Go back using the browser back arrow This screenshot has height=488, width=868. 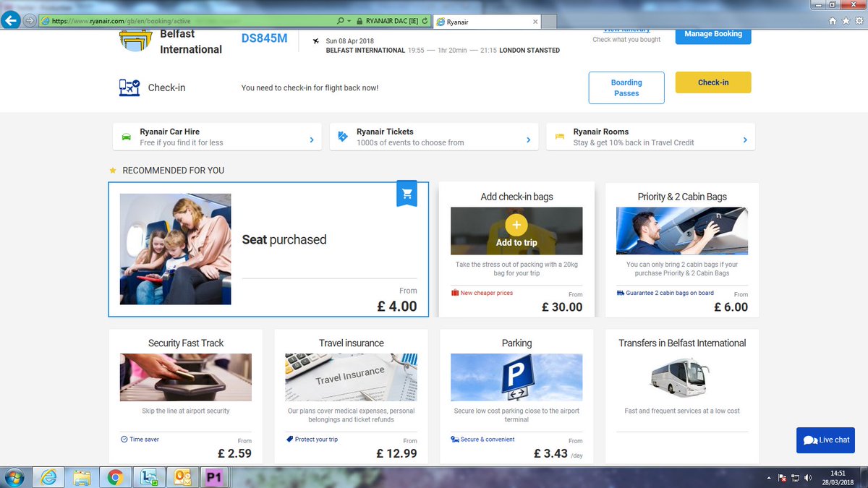[11, 21]
